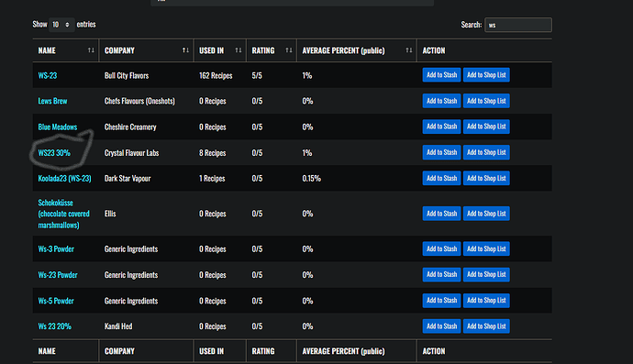Open the WS-23 flavor link
This screenshot has width=633, height=364.
(x=48, y=75)
